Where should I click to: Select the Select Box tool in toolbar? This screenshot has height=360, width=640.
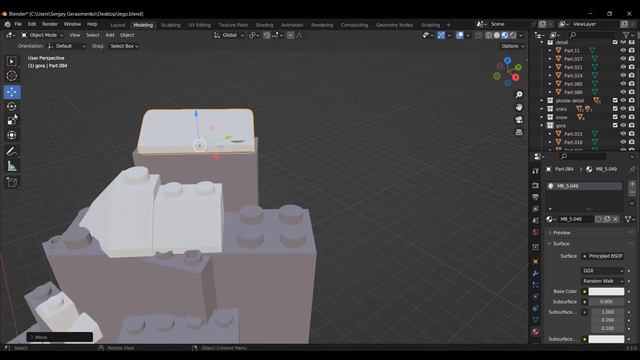click(x=12, y=61)
